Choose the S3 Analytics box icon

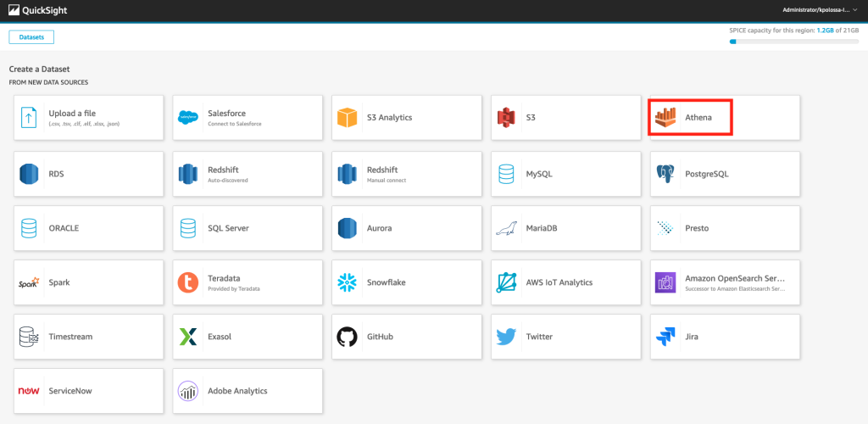pos(347,118)
